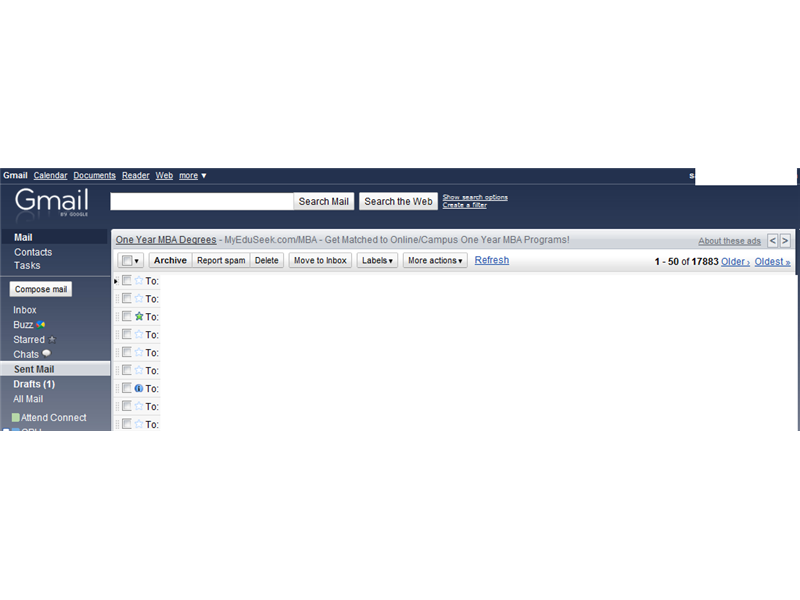Open the Buzz section

pos(23,324)
